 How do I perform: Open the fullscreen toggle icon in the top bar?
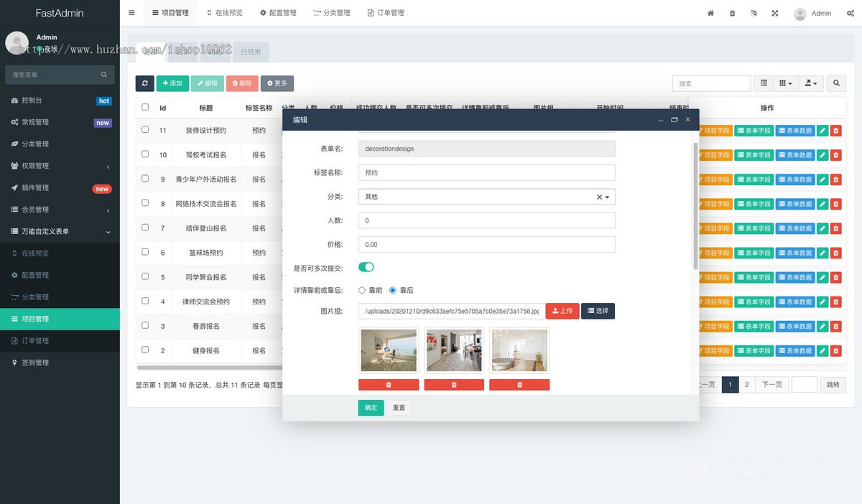pos(774,13)
